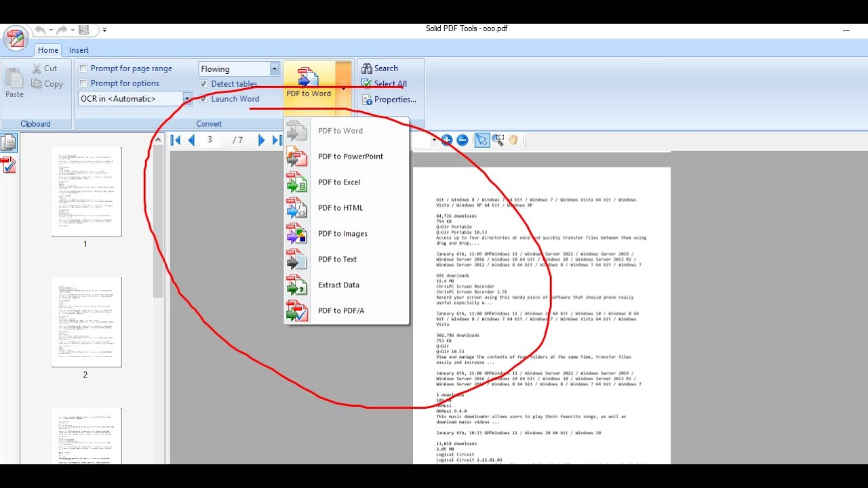This screenshot has width=868, height=488.
Task: Click the Undo arrow in quick access toolbar
Action: click(40, 30)
